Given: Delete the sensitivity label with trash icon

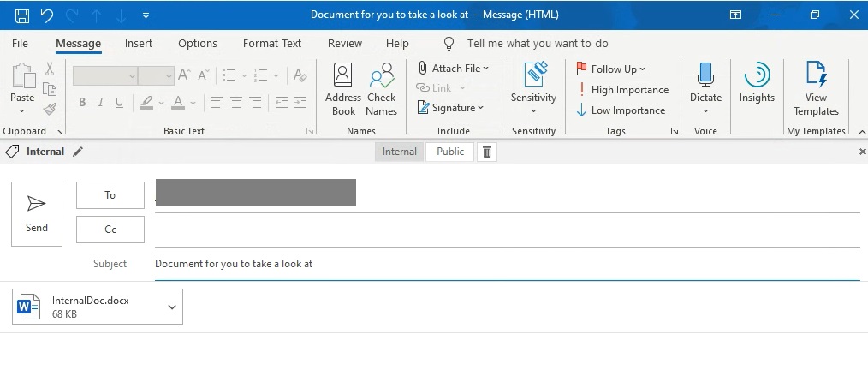Looking at the screenshot, I should [x=487, y=152].
